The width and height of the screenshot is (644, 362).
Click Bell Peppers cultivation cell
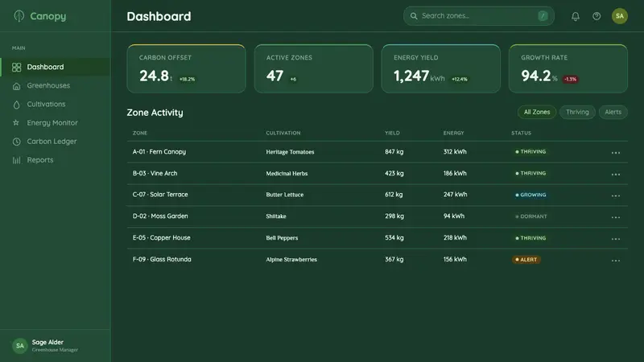click(282, 238)
